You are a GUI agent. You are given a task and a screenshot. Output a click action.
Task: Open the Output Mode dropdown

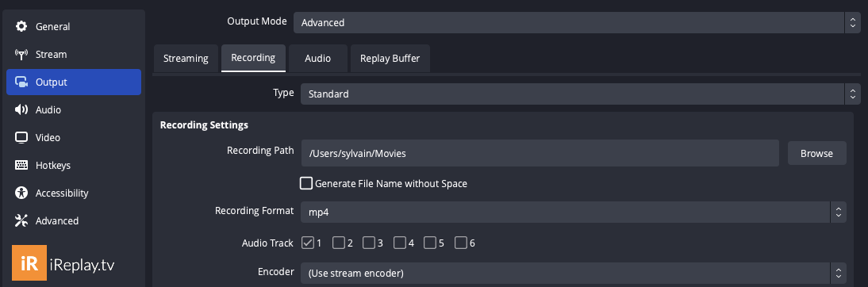(x=577, y=23)
